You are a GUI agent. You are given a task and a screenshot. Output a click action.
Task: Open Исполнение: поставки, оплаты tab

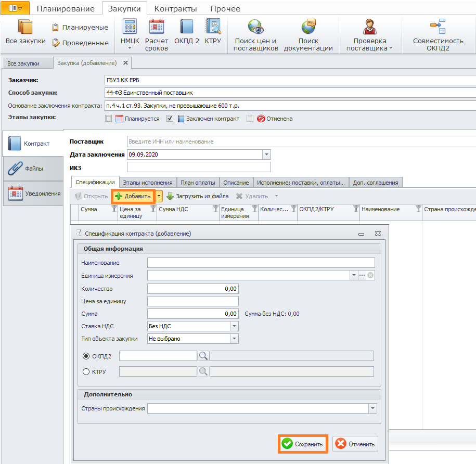(301, 183)
